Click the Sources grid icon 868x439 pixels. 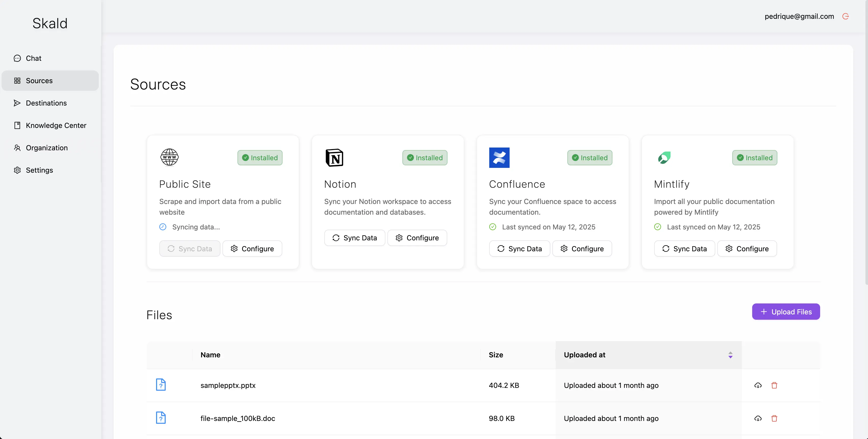coord(17,80)
